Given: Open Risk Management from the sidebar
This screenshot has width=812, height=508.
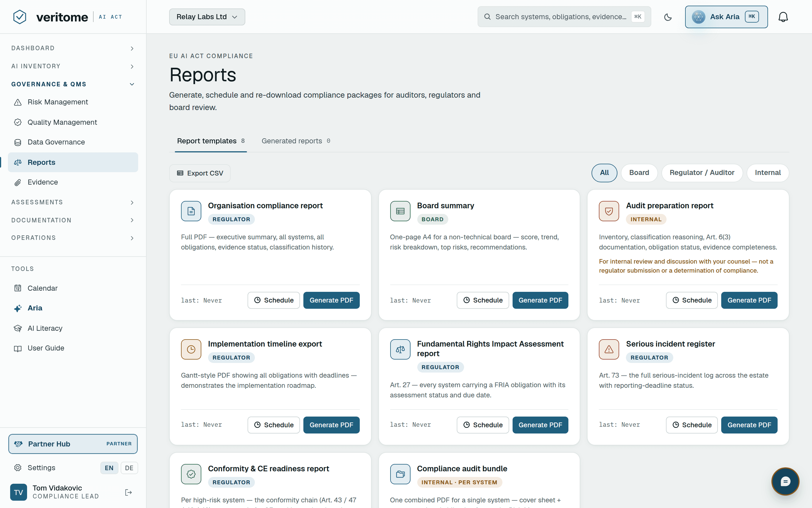Looking at the screenshot, I should (73, 102).
